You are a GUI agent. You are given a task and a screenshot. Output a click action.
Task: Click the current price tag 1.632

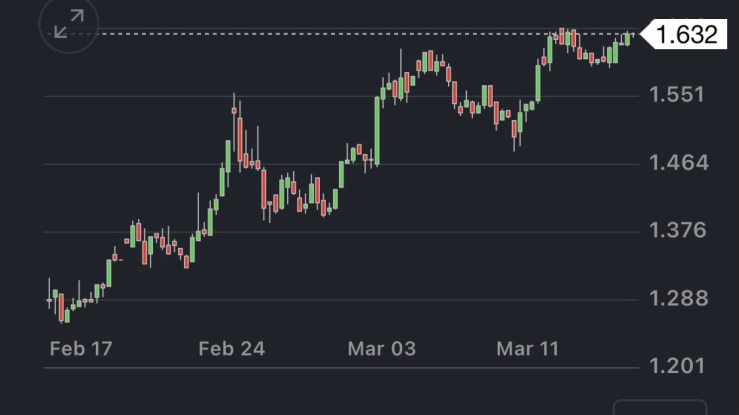(x=686, y=35)
